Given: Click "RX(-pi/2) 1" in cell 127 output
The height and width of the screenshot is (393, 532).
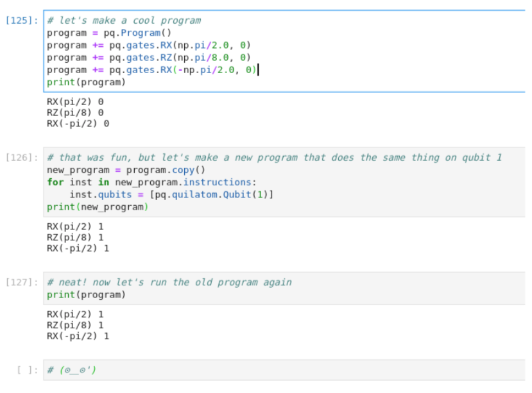Looking at the screenshot, I should click(78, 336).
